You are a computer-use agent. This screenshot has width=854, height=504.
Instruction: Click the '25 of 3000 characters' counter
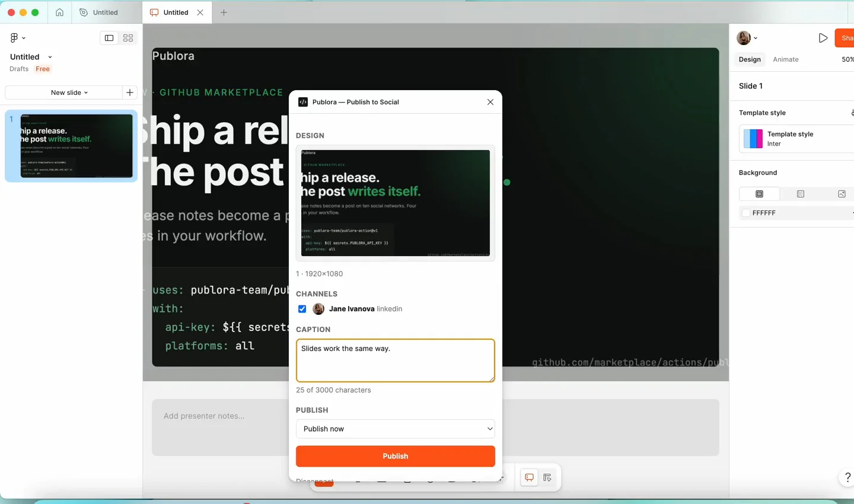coord(333,390)
